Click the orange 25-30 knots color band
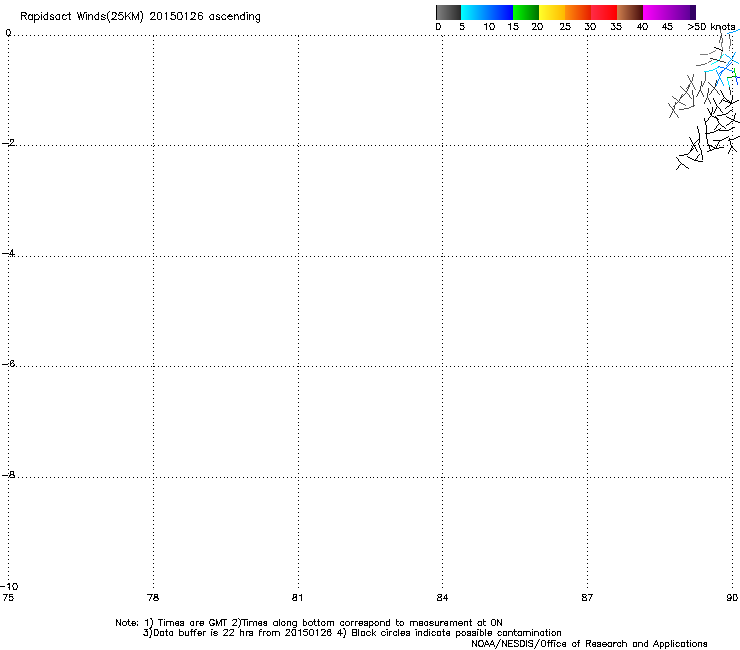Viewport: 740px width, 650px height. click(578, 12)
